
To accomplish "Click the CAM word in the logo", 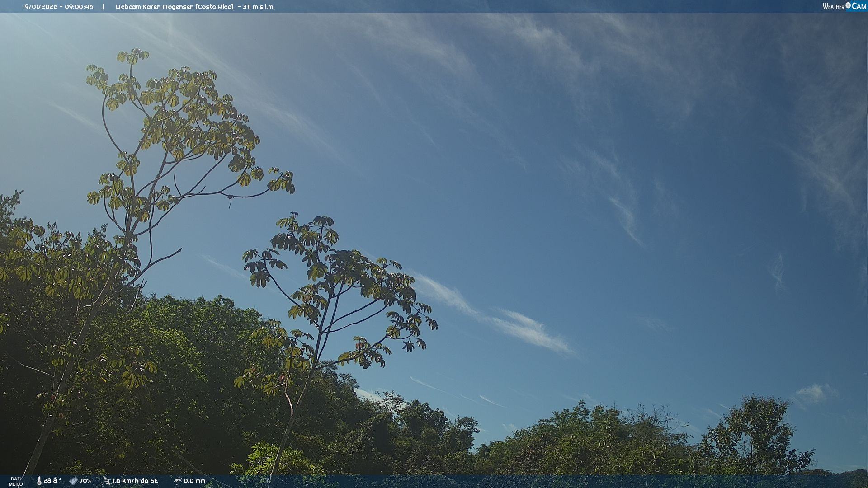I will (x=859, y=6).
